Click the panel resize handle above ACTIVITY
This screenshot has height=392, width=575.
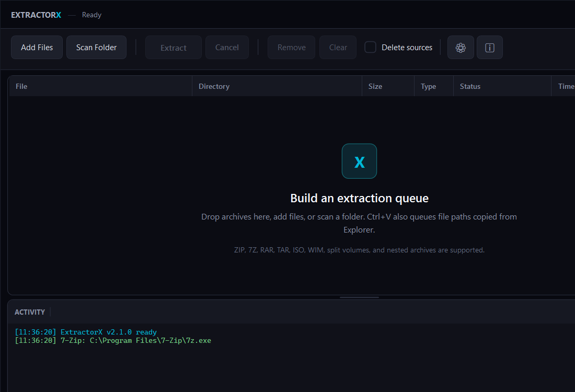pos(359,297)
